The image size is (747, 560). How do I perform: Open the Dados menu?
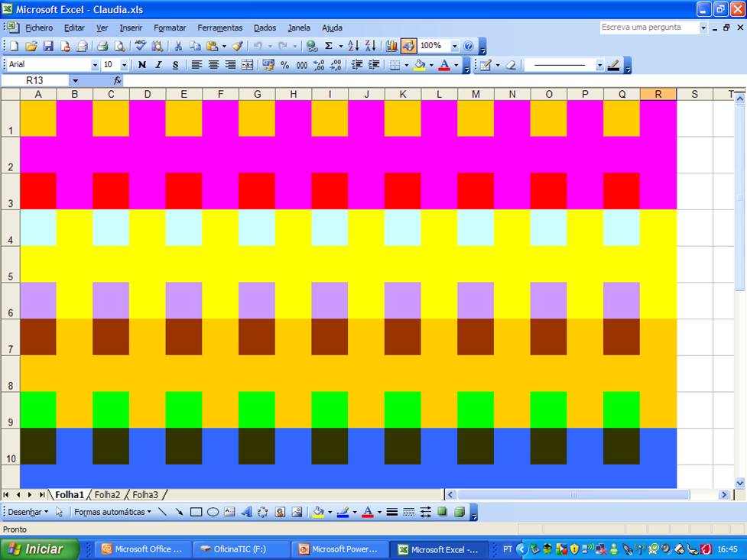pos(265,28)
